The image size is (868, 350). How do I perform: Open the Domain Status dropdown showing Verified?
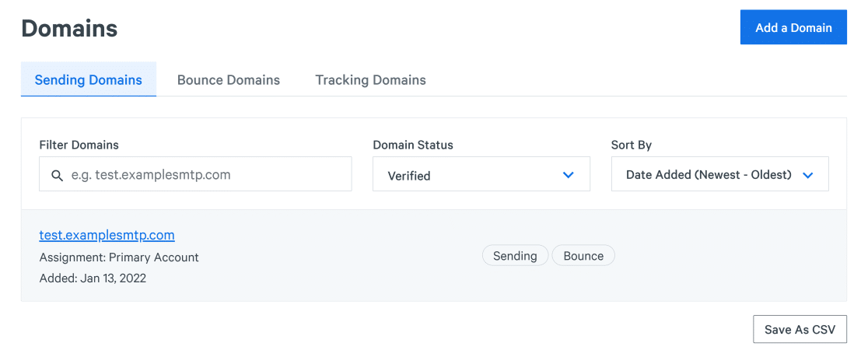[x=481, y=174]
